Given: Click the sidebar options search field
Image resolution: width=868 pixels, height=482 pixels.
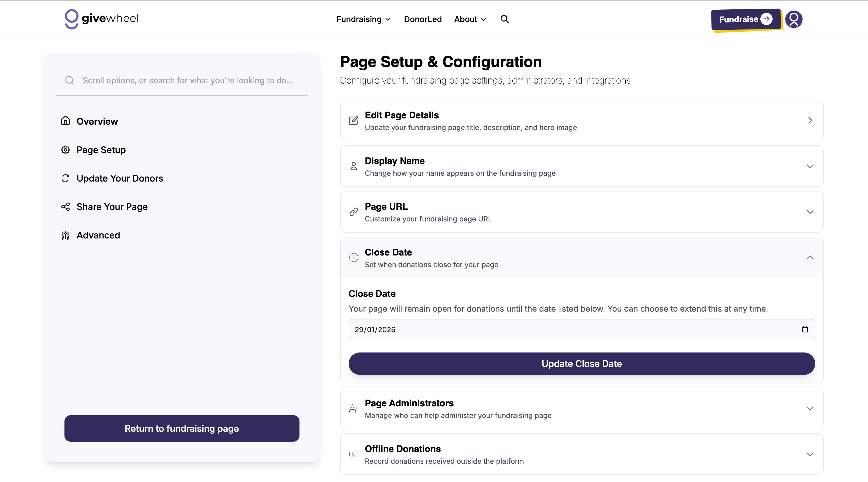Looking at the screenshot, I should (x=187, y=80).
